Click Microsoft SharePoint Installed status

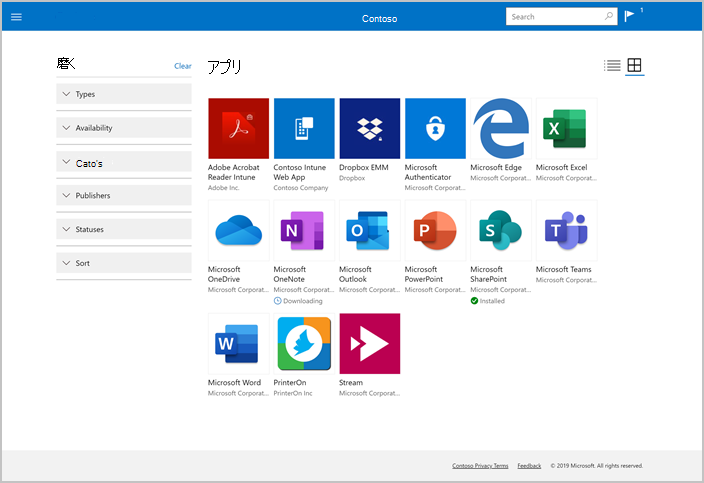(488, 301)
